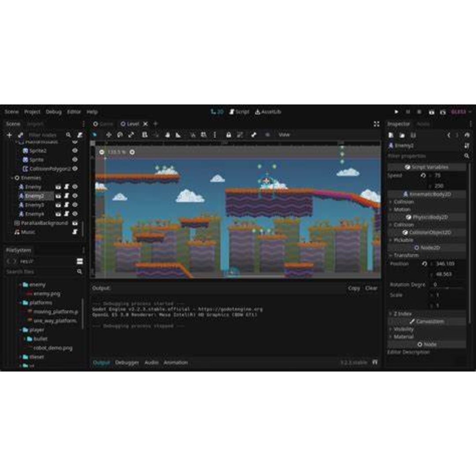The image size is (476, 476).
Task: Open script attached to Enemy2 node
Action: [67, 196]
